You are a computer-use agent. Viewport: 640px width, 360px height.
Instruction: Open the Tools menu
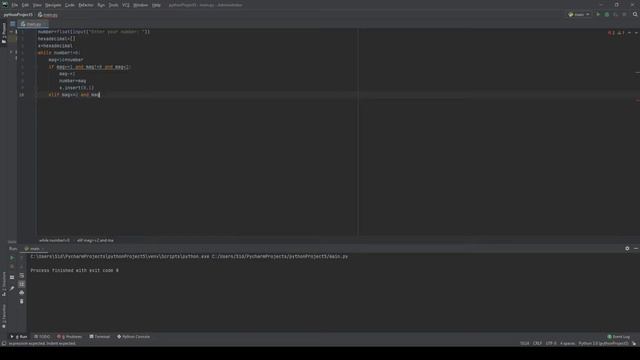click(113, 5)
